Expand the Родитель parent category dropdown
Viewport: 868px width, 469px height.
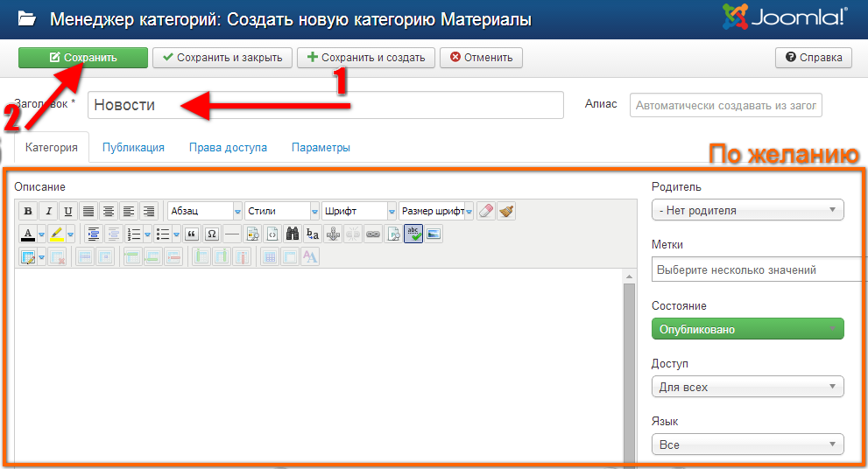(747, 210)
